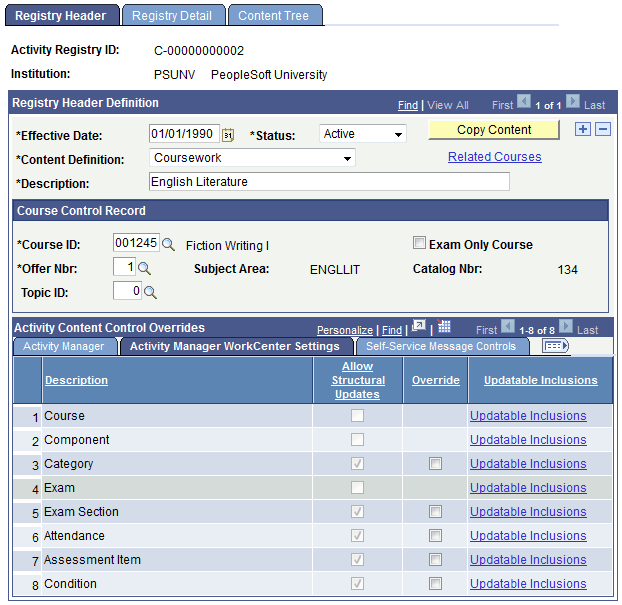Select Activity Manager WorkCenter Settings tab
The image size is (622, 605).
[235, 346]
